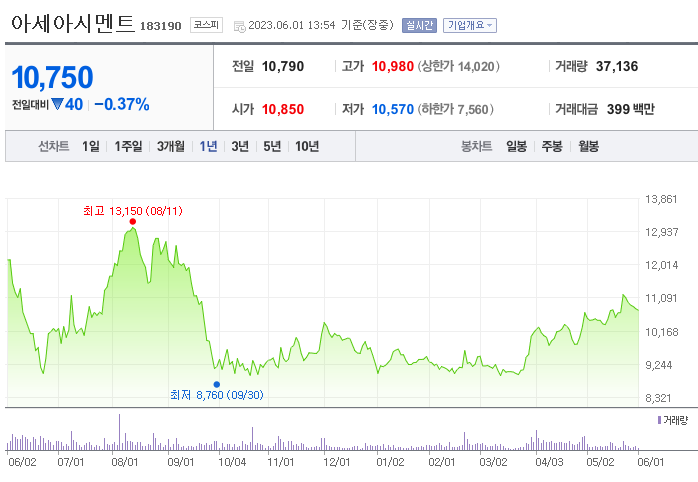Select the 10년 line chart tab
Screen dimensions: 698x482
[x=307, y=146]
